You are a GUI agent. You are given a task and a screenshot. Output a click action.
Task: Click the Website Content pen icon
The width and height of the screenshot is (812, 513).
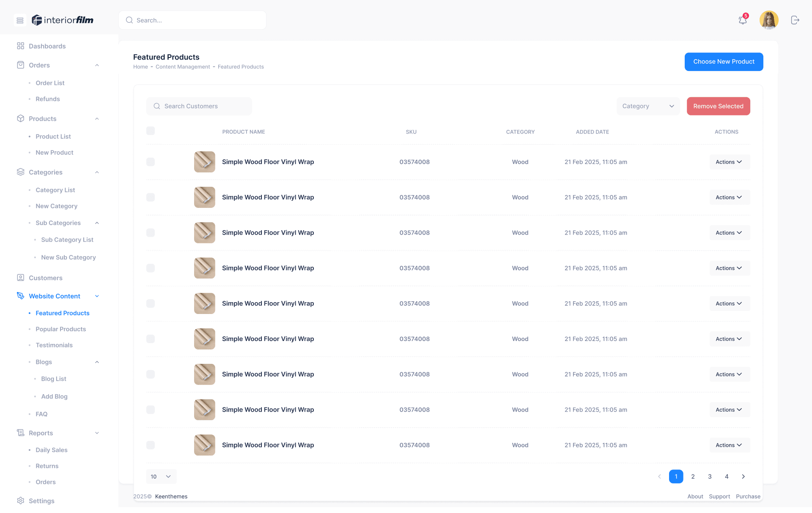20,296
